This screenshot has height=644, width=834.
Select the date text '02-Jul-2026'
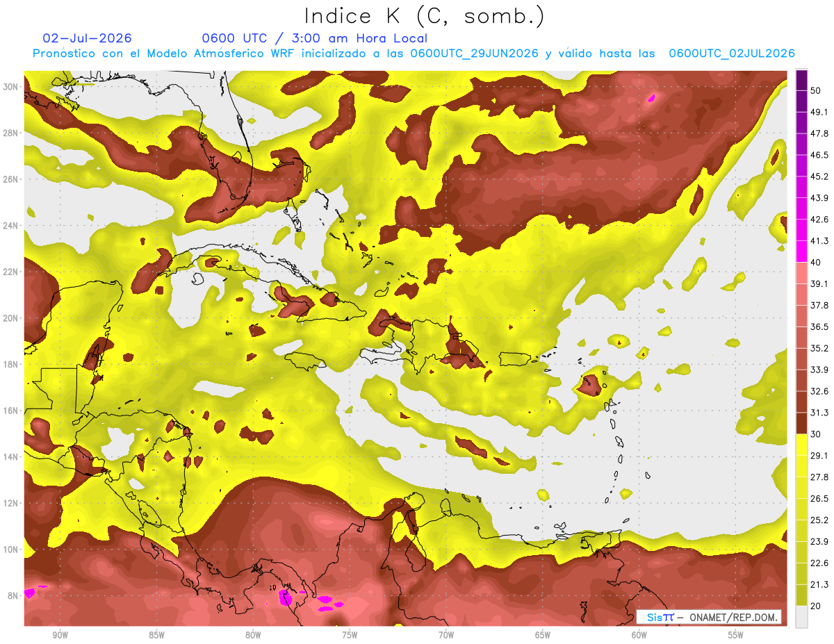click(x=87, y=38)
